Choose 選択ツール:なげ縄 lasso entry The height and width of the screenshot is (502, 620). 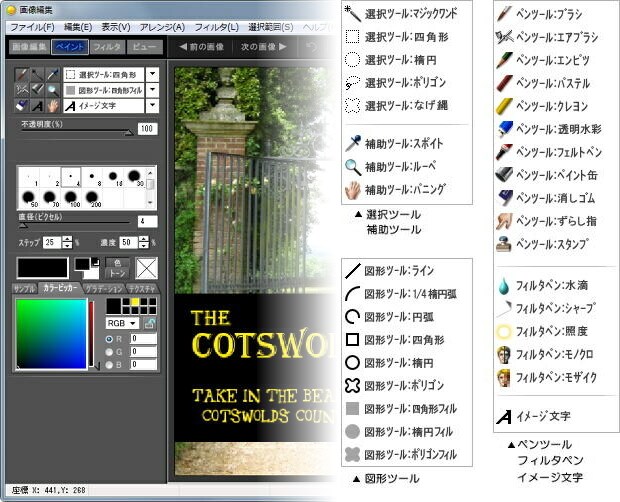[396, 106]
